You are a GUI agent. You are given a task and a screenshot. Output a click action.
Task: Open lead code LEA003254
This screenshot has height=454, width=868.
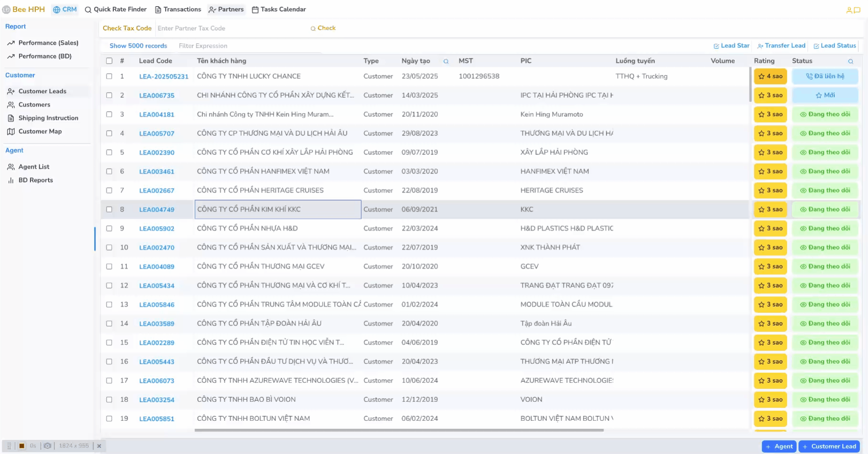click(157, 400)
